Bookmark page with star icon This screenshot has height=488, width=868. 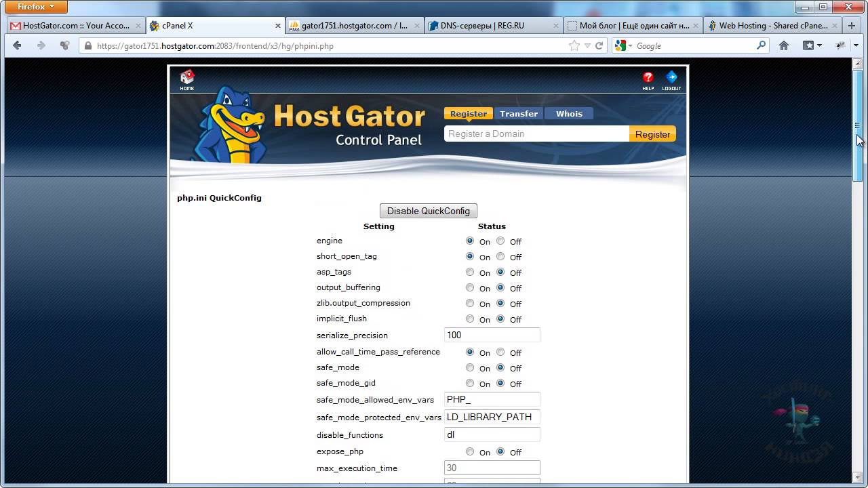[574, 46]
